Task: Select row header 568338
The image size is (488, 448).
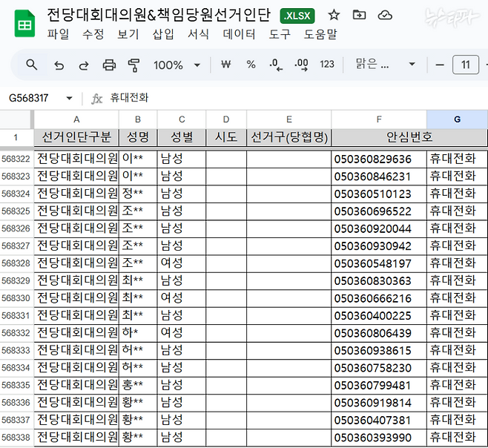Action: tap(16, 438)
